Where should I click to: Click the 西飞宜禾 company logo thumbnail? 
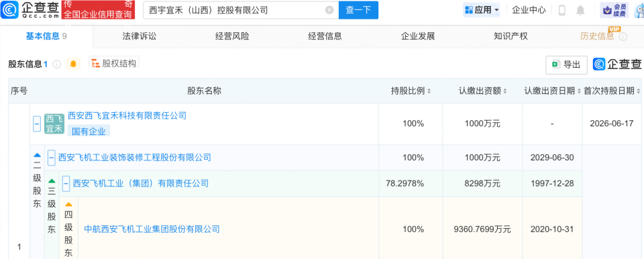tap(54, 123)
